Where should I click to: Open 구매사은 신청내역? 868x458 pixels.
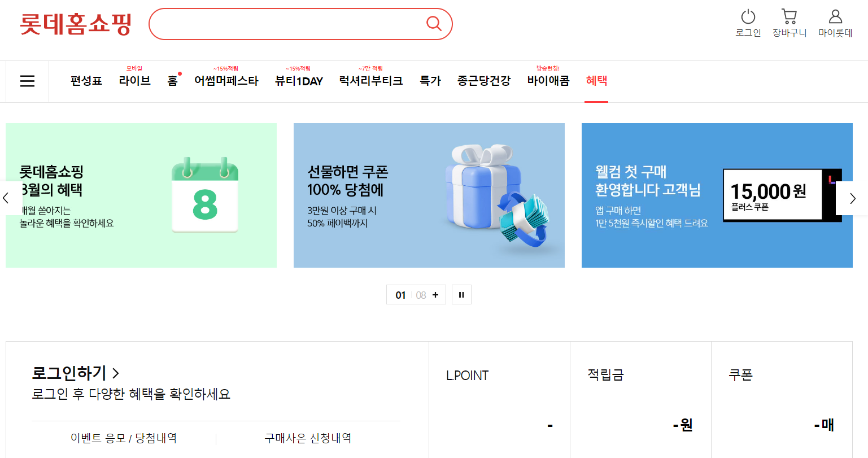click(x=308, y=438)
